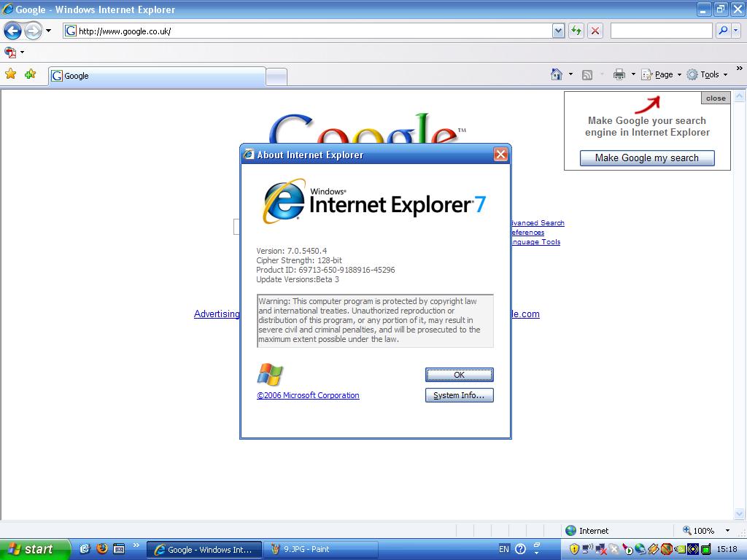The width and height of the screenshot is (747, 560).
Task: Click the page scrollbar up arrow
Action: tap(740, 96)
